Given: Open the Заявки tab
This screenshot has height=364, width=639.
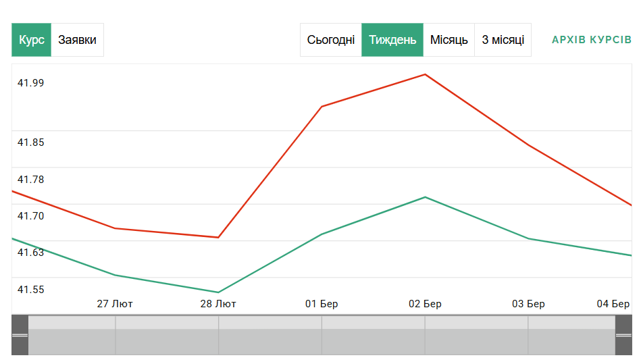Looking at the screenshot, I should point(77,40).
